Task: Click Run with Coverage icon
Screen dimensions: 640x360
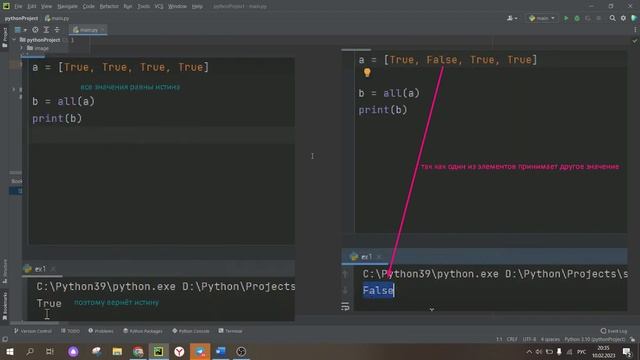Action: [588, 18]
